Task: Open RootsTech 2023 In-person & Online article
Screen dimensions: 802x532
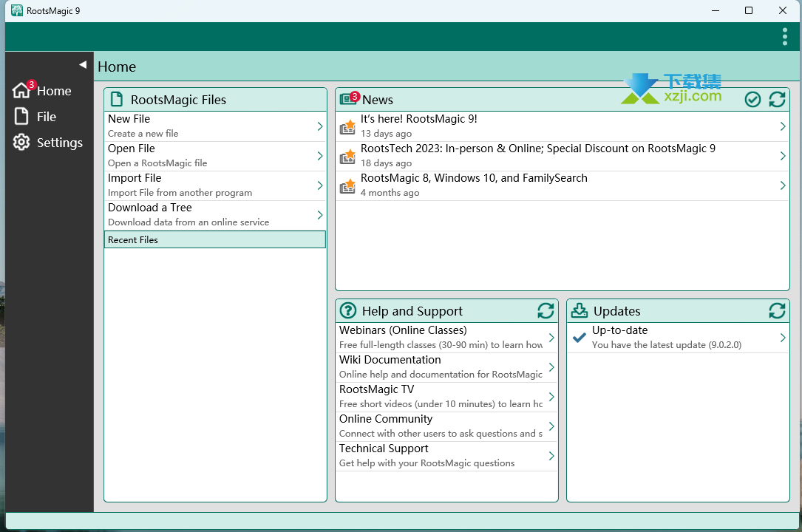Action: [538, 149]
